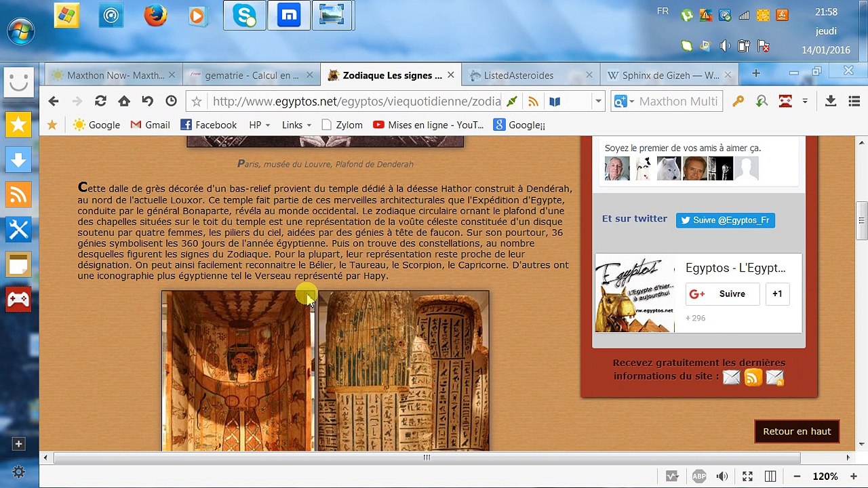Go back to previous page
Screen dimensions: 868x488
54,101
